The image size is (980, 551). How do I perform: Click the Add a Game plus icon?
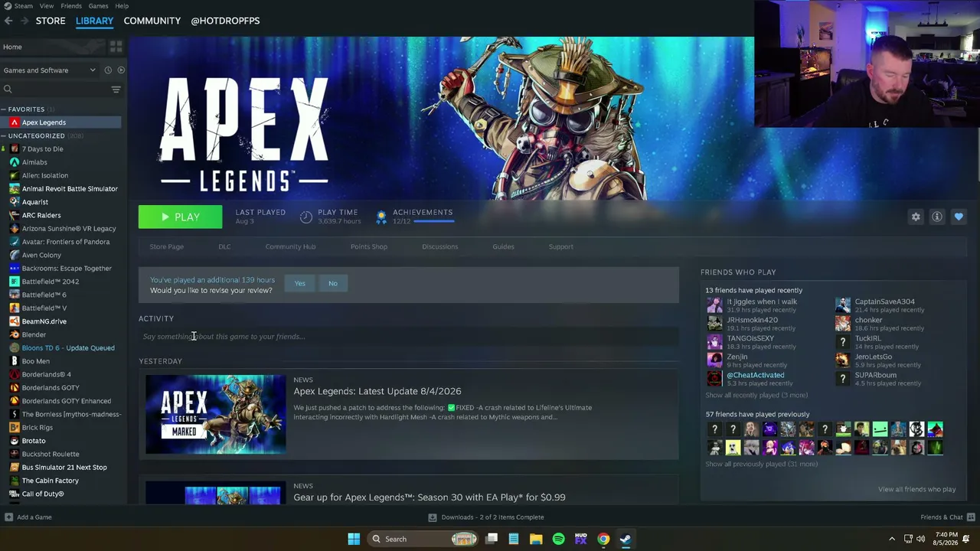8,517
